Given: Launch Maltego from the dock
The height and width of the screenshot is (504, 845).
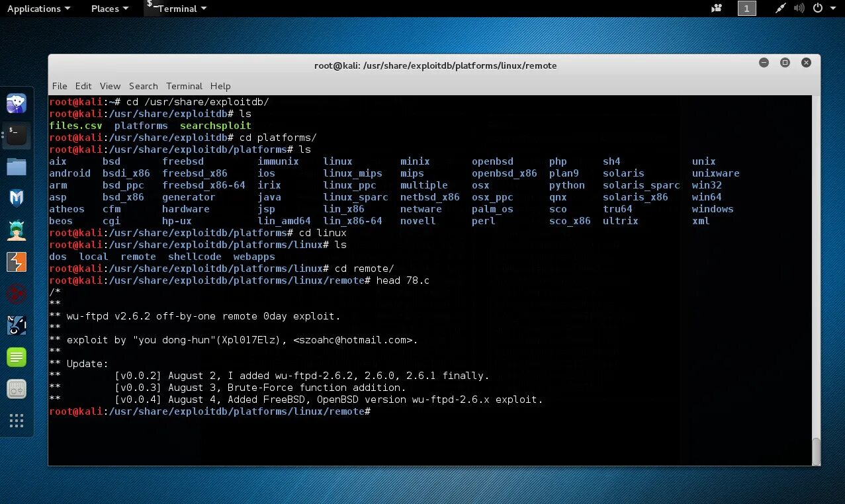Looking at the screenshot, I should coord(17,294).
